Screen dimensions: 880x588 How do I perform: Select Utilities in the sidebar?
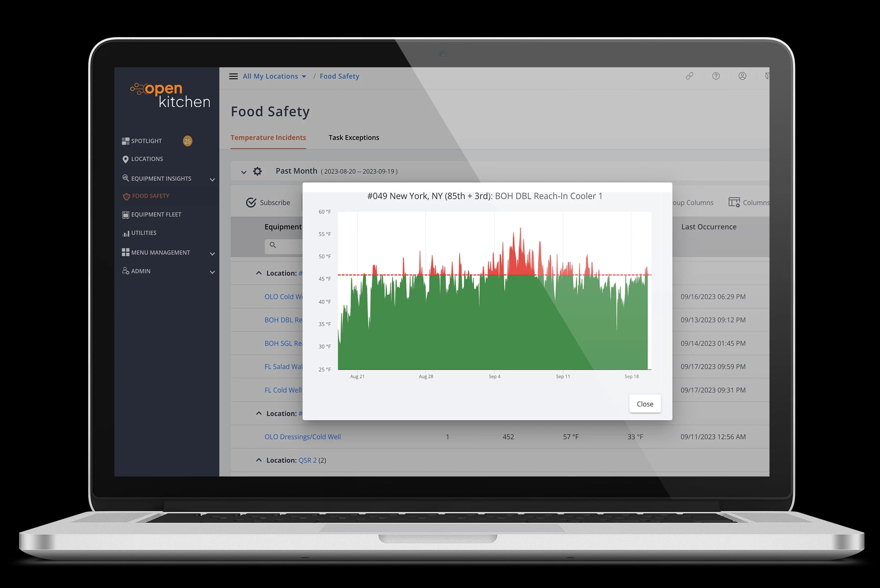point(144,233)
